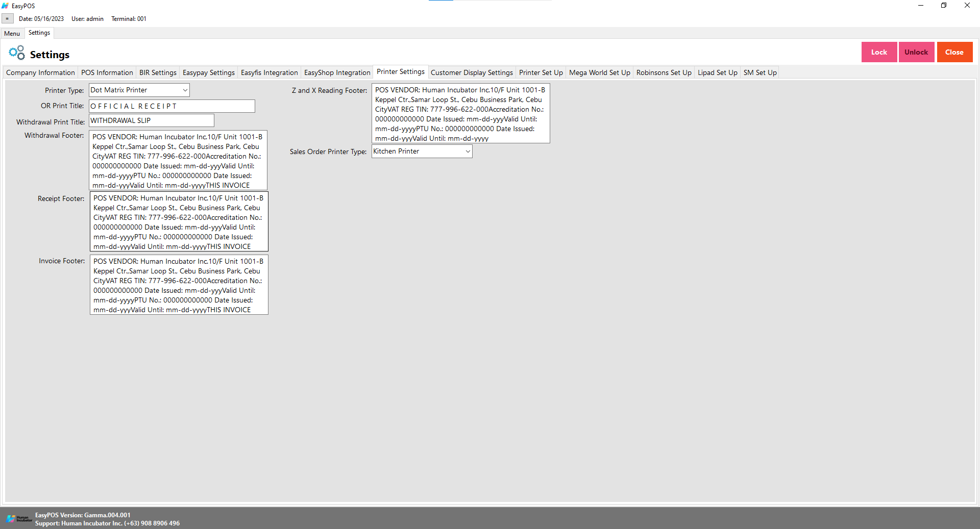This screenshot has width=980, height=529.
Task: Focus the Withdrawal Print Title field
Action: (x=151, y=121)
